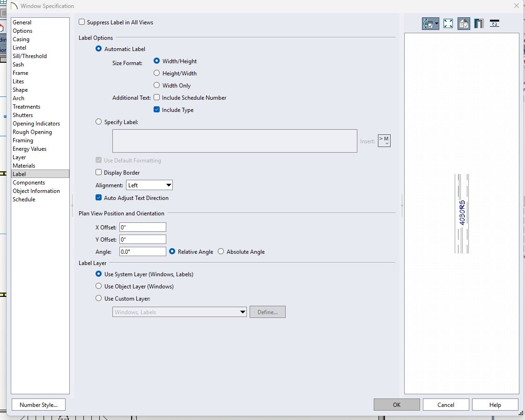525x420 pixels.
Task: Check Suppress Label in All Views
Action: [82, 22]
